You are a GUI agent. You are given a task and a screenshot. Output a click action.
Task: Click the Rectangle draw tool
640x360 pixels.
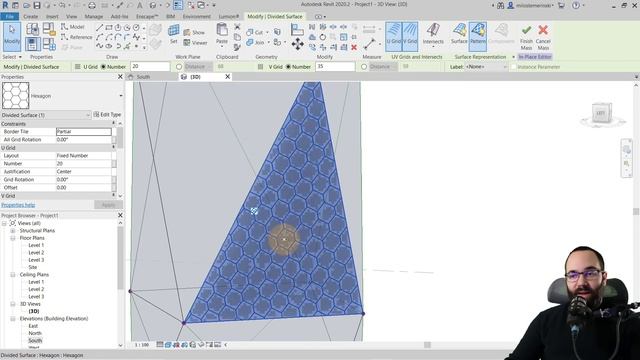click(109, 28)
